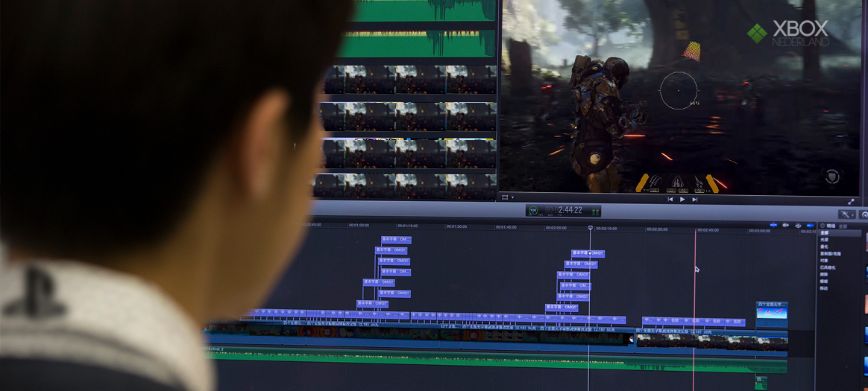868x391 pixels.
Task: Open background tasks via the 100% indicator
Action: click(x=533, y=211)
